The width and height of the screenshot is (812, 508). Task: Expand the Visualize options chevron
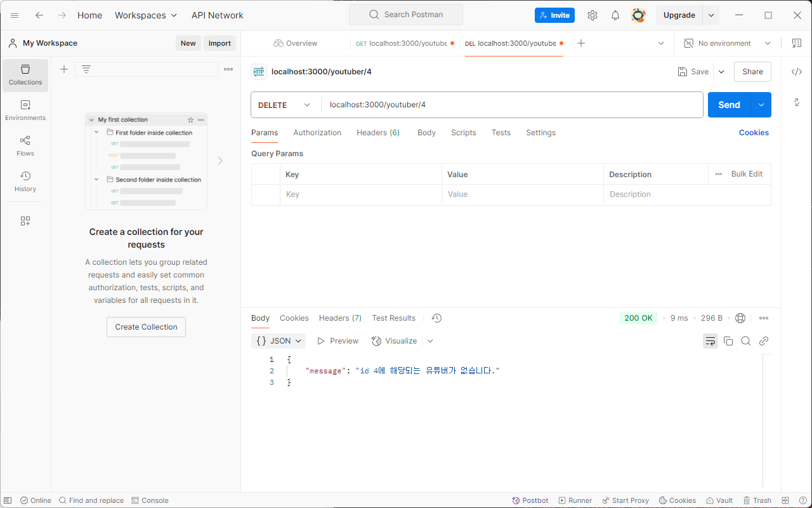(430, 341)
